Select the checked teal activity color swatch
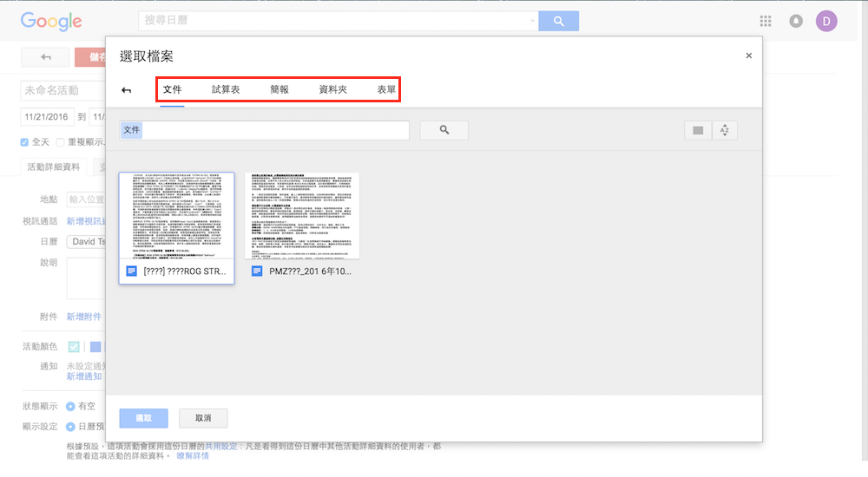 (x=74, y=346)
